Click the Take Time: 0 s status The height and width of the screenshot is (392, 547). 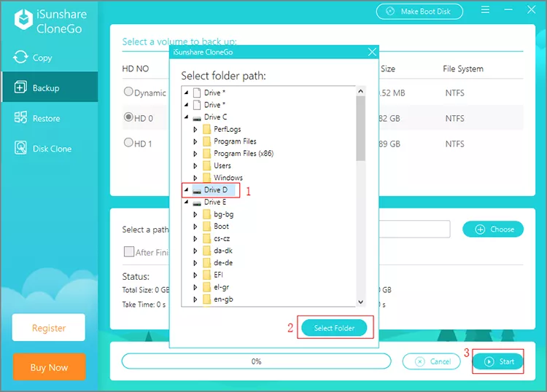(x=144, y=305)
